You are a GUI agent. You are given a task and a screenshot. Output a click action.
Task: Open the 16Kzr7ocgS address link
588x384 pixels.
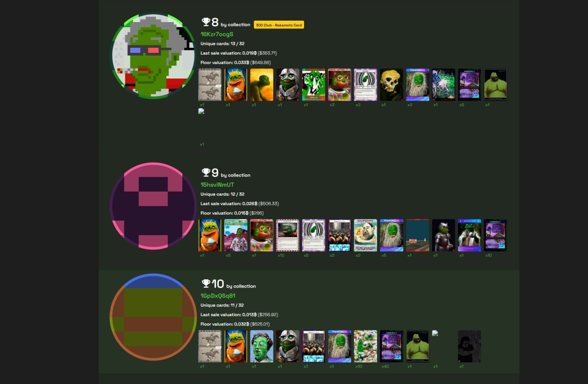pos(217,34)
